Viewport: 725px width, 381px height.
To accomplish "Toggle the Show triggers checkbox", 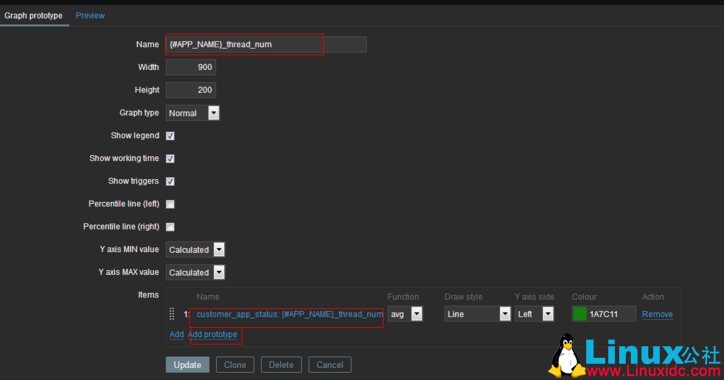I will [x=170, y=181].
